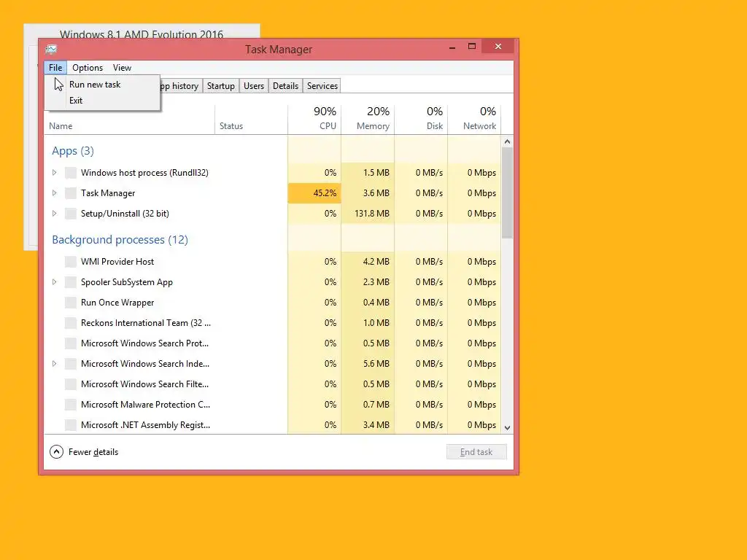Image resolution: width=747 pixels, height=560 pixels.
Task: Click the WMI Provider Host icon
Action: tap(71, 262)
